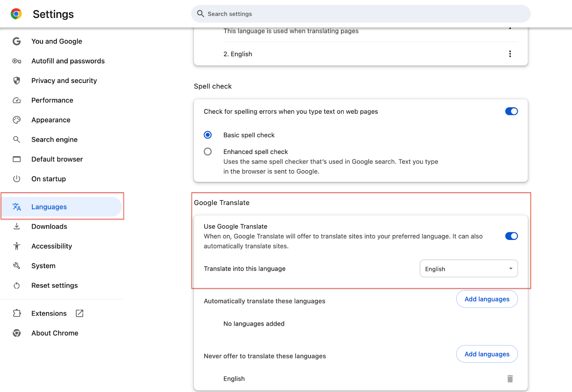Click the Google Translate section heading
The width and height of the screenshot is (572, 392).
point(222,203)
